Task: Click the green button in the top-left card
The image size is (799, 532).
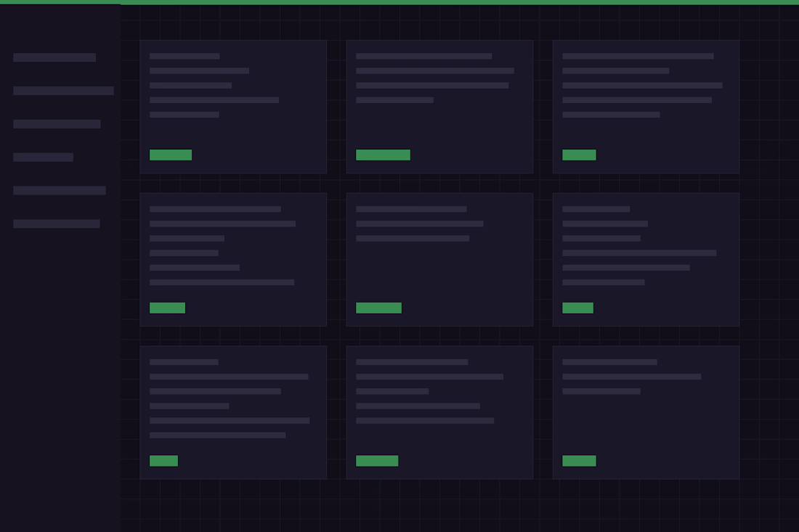Action: tap(171, 155)
